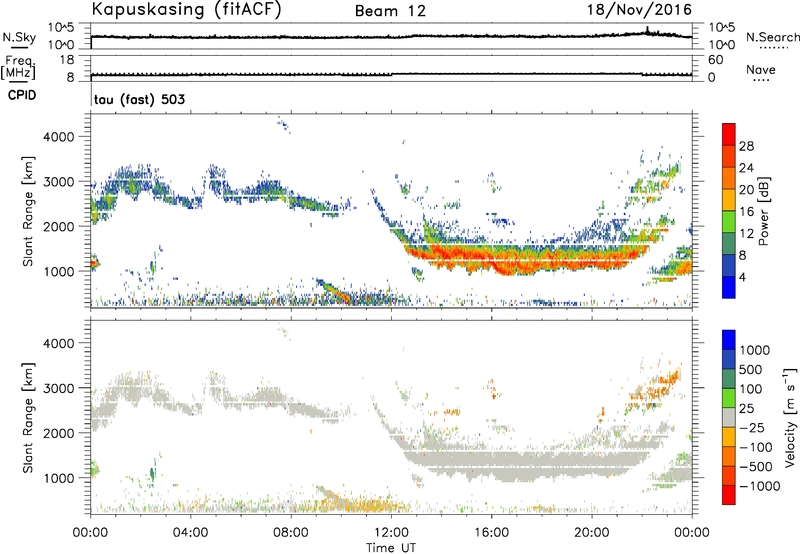Click 'Slant Range [km]' label of velocity panel

coord(28,417)
